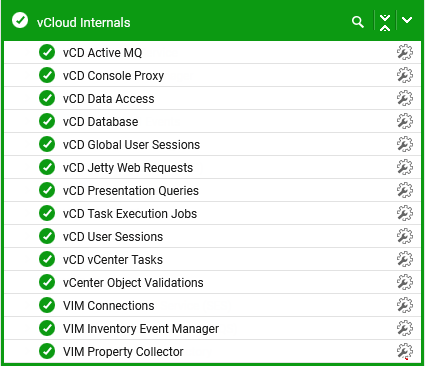425x366 pixels.
Task: Click the status check beside vCD Global User Sessions
Action: coord(47,144)
